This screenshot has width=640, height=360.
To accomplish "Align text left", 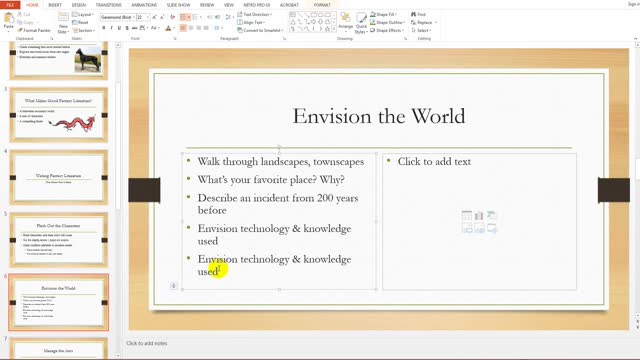I will point(183,28).
